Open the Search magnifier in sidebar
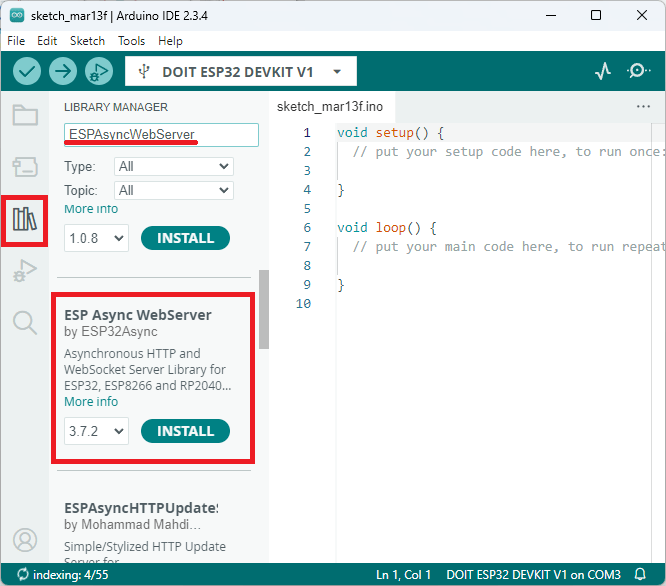Viewport: 666px width, 586px height. pyautogui.click(x=25, y=322)
